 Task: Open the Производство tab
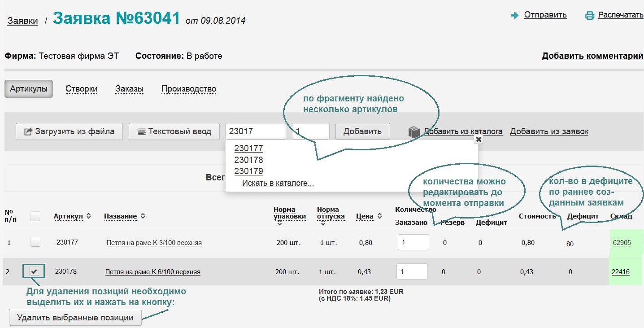tap(189, 89)
